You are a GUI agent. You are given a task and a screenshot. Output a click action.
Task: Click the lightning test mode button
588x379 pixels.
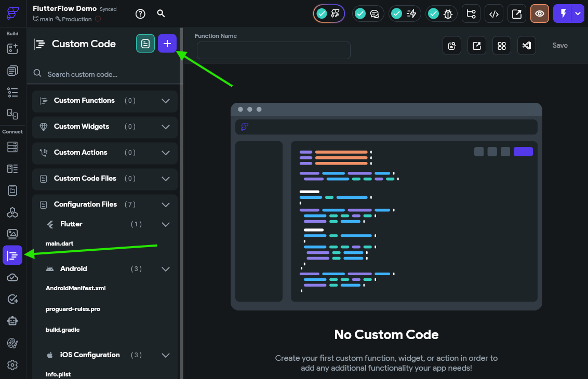pyautogui.click(x=563, y=14)
